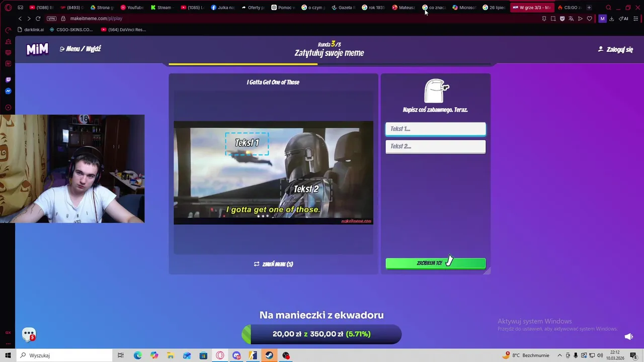This screenshot has height=362, width=644.
Task: Open the Windows Start menu
Action: [x=8, y=355]
